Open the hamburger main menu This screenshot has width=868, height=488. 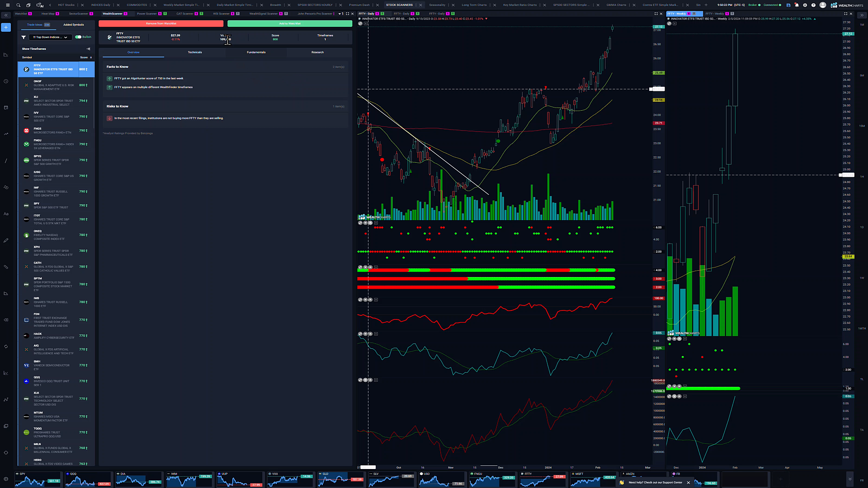7,5
